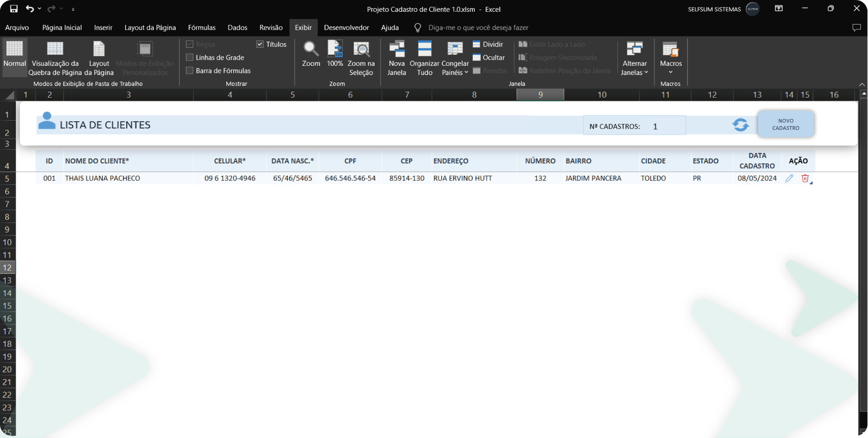
Task: Click the phone number 09 6 1320-4946
Action: 230,178
